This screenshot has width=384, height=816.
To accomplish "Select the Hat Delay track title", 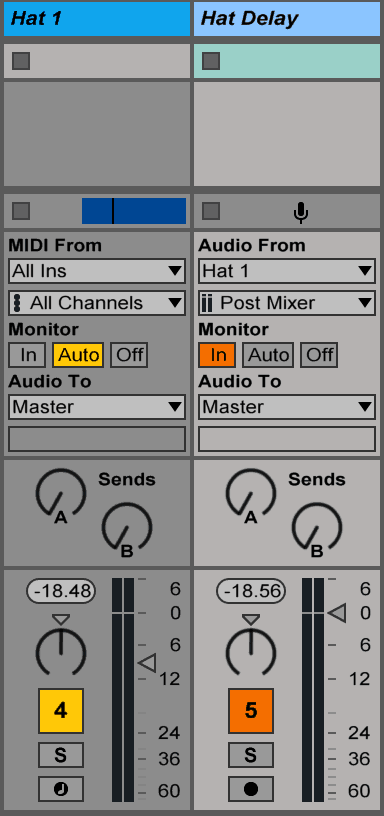I will [287, 19].
